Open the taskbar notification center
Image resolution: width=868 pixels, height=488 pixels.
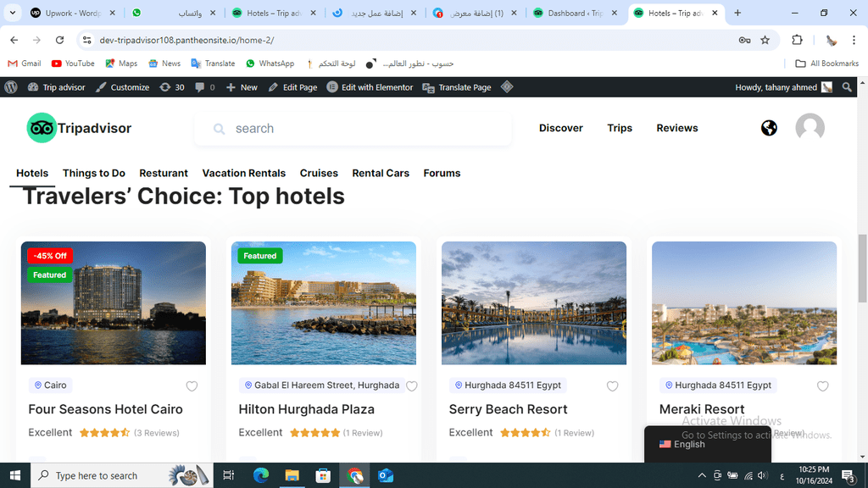click(849, 475)
